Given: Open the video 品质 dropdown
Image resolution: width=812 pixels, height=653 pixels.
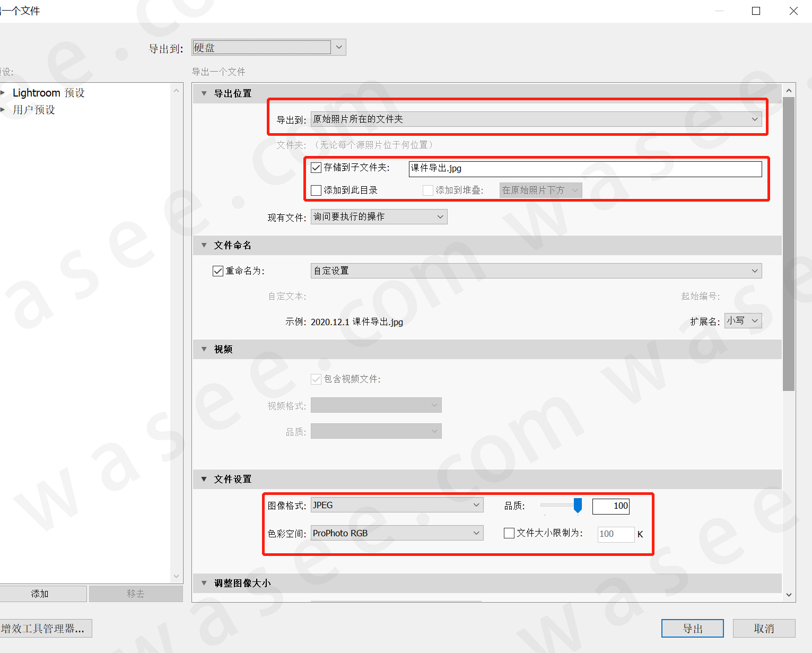Looking at the screenshot, I should click(x=376, y=431).
